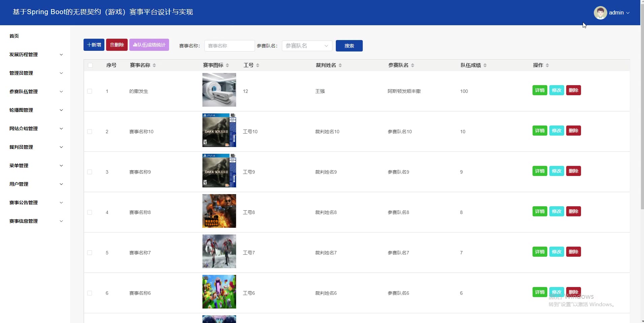Expand the 裁判员管理 sidebar menu

coord(35,147)
